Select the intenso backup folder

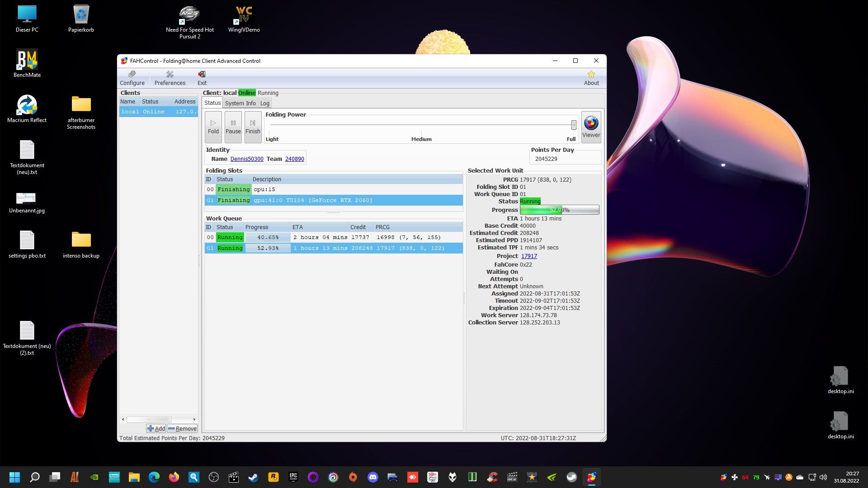click(x=81, y=244)
